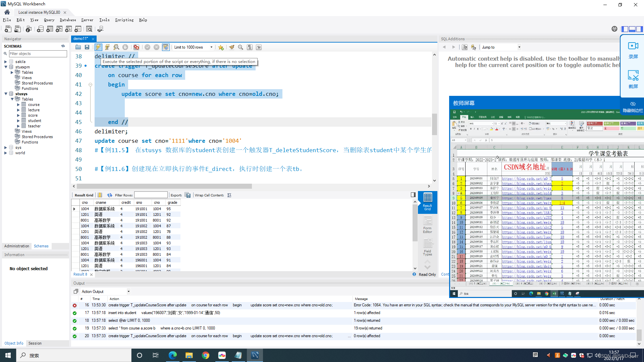This screenshot has height=362, width=644.
Task: Open the Query menu
Action: (49, 20)
